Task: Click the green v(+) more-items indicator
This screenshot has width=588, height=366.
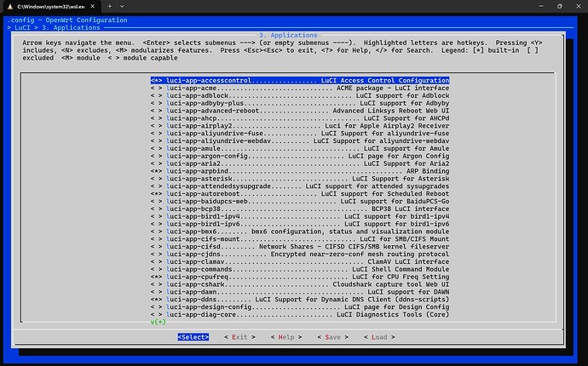Action: click(159, 323)
